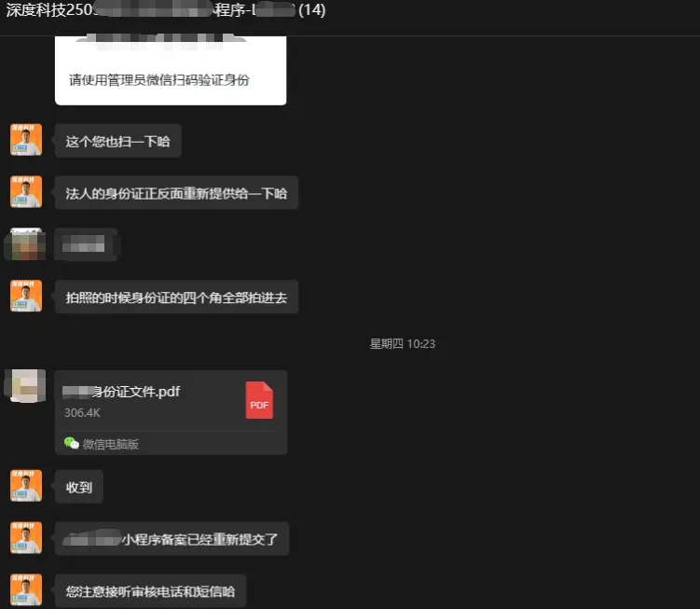Click avatar beside 这个您也扫一下哈 message
The image size is (700, 609).
26,140
